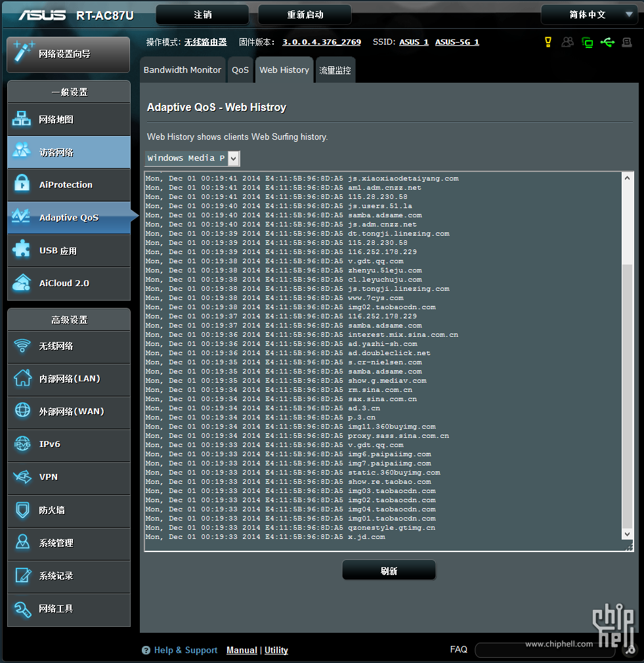This screenshot has width=644, height=663.
Task: Click the log textarea resize grip corner
Action: click(x=629, y=547)
